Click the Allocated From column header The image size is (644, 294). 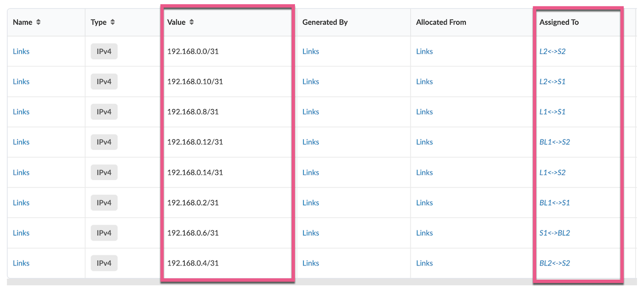pyautogui.click(x=441, y=23)
